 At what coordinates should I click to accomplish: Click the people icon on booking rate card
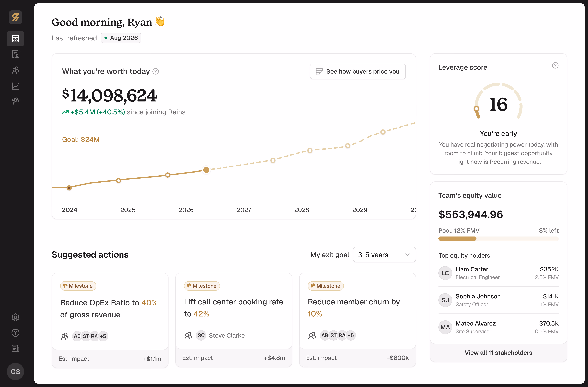[x=188, y=335]
